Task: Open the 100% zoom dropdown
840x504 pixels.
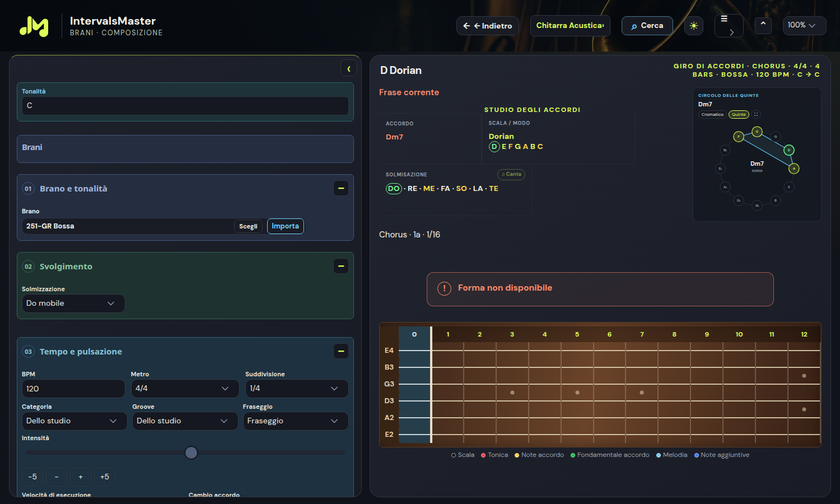Action: tap(804, 26)
